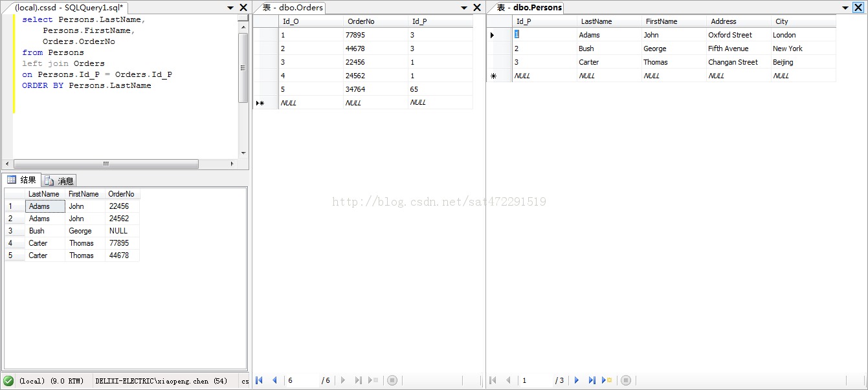Click the LastName header in results grid
This screenshot has height=390, width=868.
pos(45,194)
